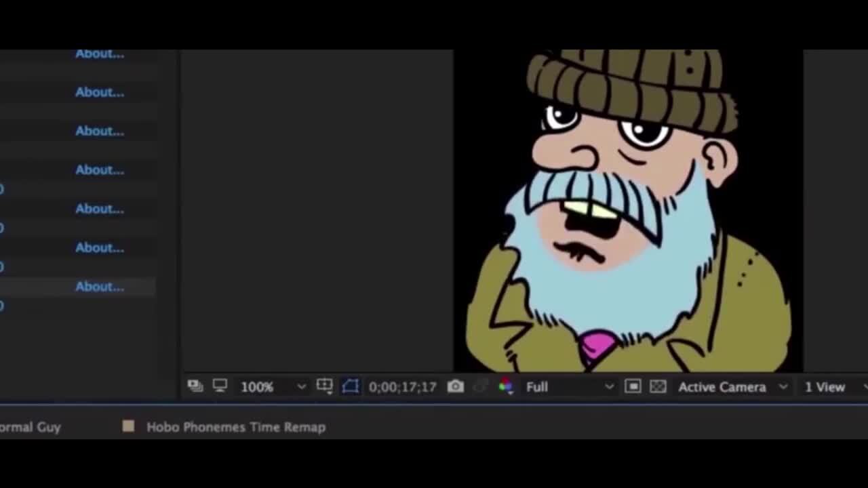The image size is (868, 488).
Task: Expand the Full resolution dropdown
Action: (570, 387)
